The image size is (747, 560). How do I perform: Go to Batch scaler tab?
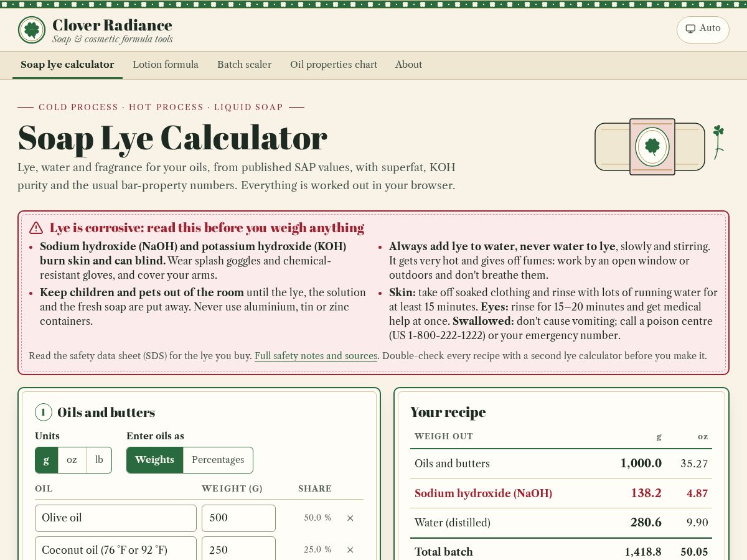coord(244,65)
